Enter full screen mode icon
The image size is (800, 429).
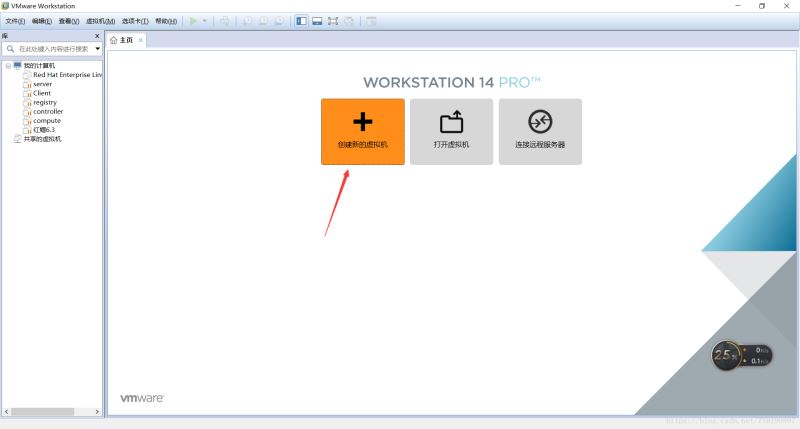(333, 21)
